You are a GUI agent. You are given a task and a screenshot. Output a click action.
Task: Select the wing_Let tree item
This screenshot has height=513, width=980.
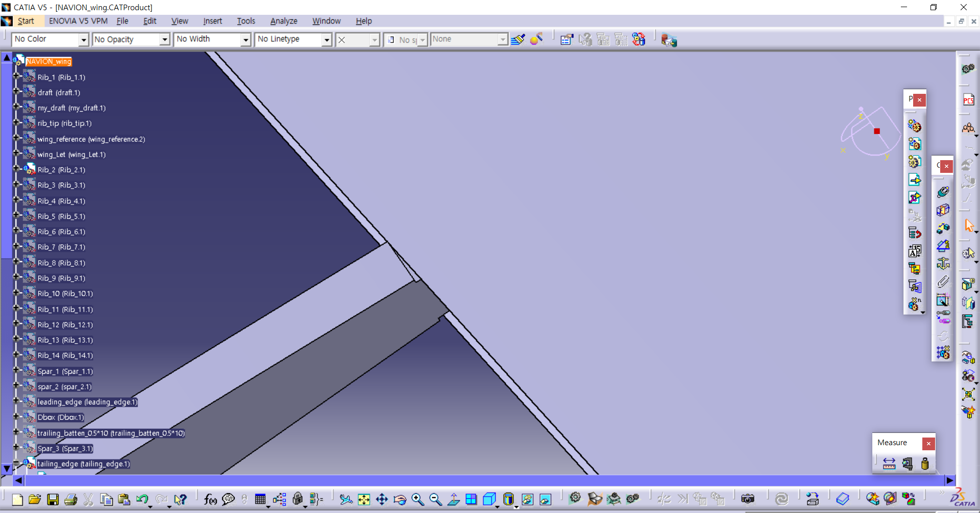point(71,155)
